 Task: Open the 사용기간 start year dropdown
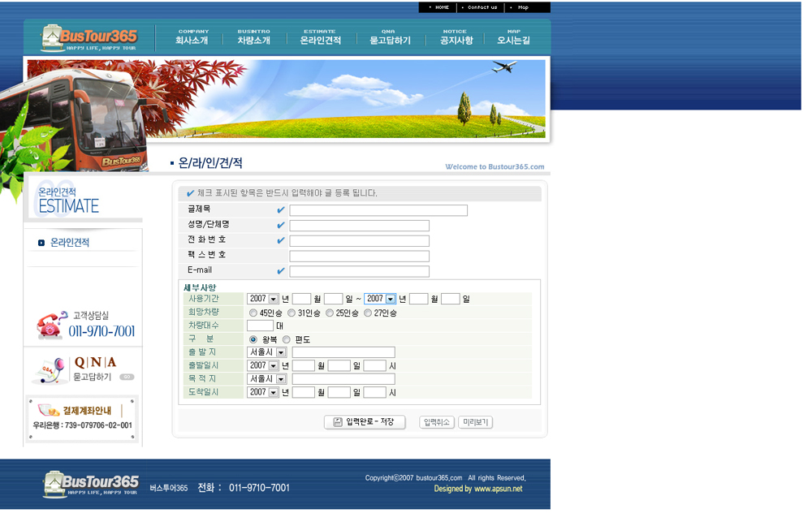tap(274, 299)
